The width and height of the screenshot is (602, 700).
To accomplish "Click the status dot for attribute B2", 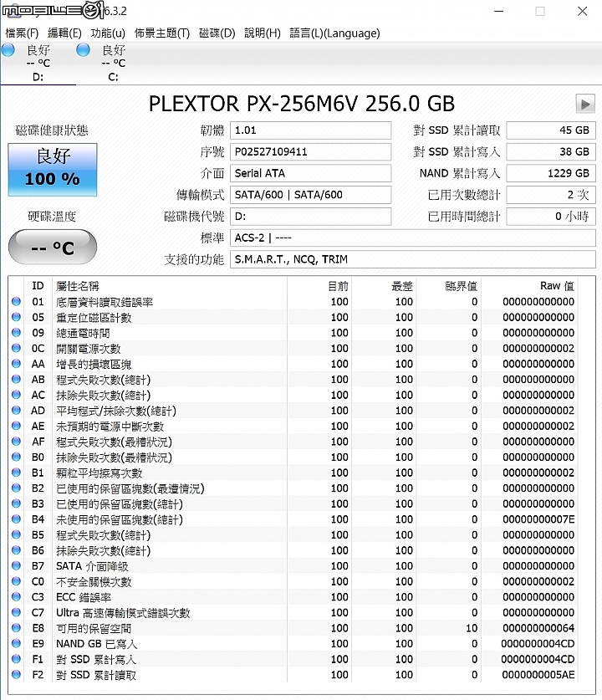I will (x=17, y=488).
